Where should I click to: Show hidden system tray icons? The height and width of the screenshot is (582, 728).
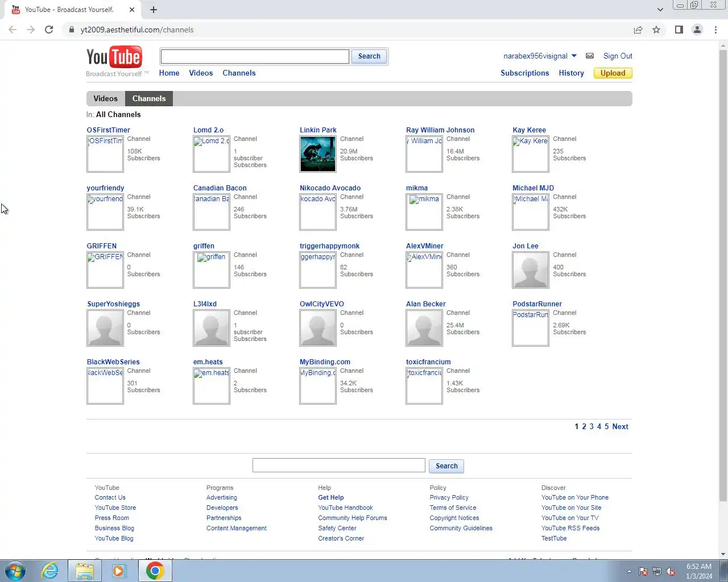coord(629,572)
